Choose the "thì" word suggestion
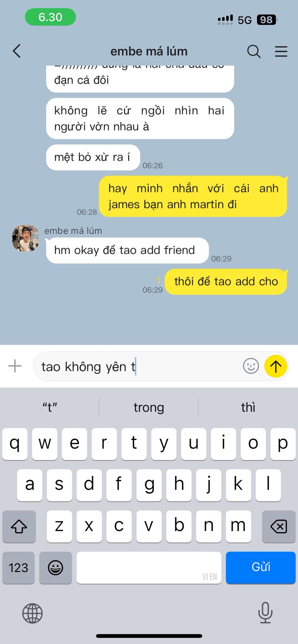Screen dimensions: 298x644 pos(248,407)
